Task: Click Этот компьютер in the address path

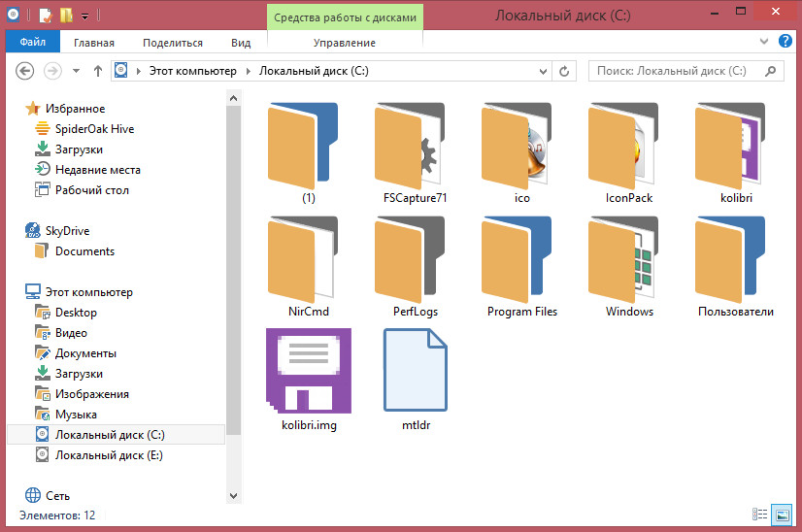Action: pos(193,71)
